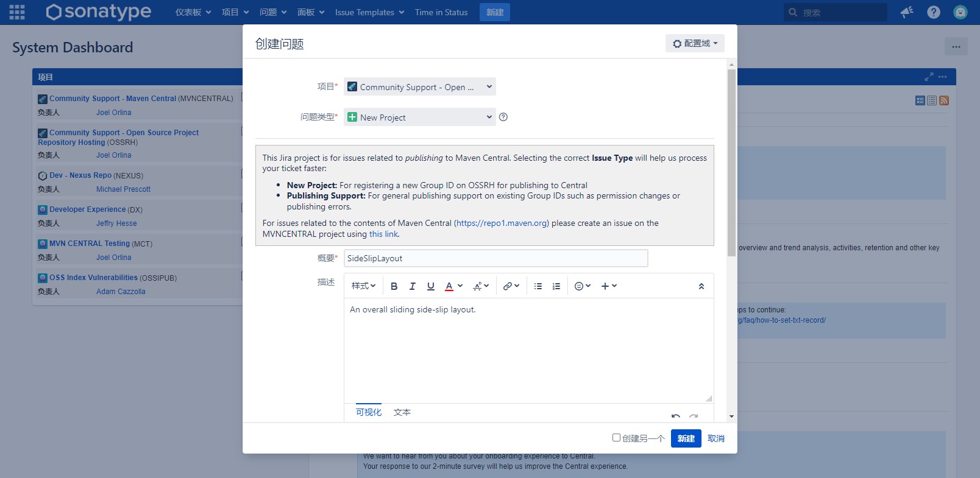Click the 概要 summary input field
Screen dimensions: 980x478
[495, 258]
